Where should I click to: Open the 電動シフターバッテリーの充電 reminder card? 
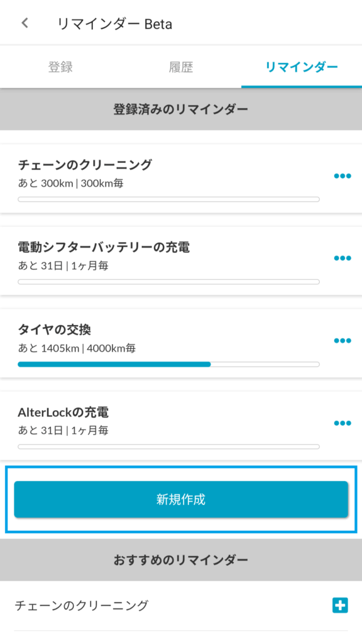pos(181,261)
